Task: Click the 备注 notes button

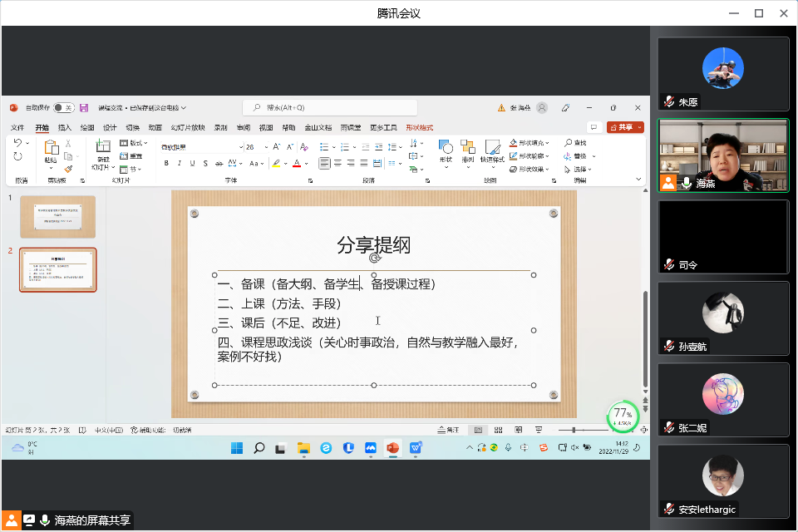Action: (x=448, y=430)
